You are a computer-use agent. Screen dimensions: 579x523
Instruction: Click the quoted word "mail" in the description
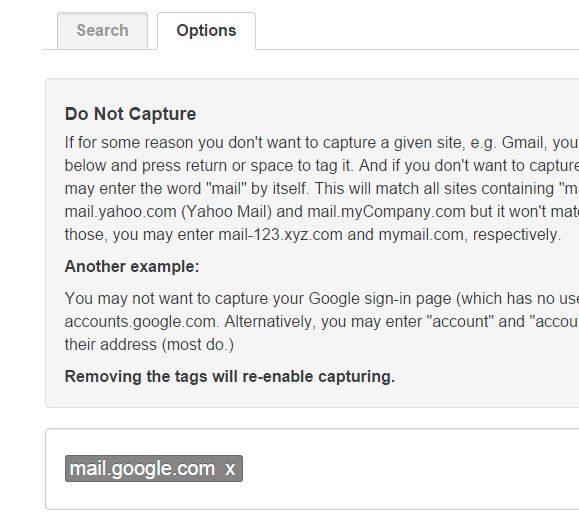(227, 188)
